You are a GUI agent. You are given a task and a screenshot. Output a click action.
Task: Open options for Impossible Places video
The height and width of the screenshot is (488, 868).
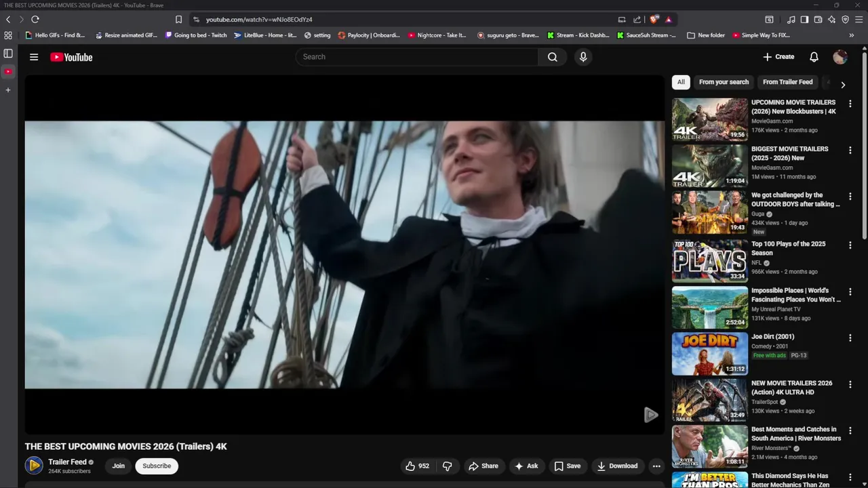coord(850,291)
